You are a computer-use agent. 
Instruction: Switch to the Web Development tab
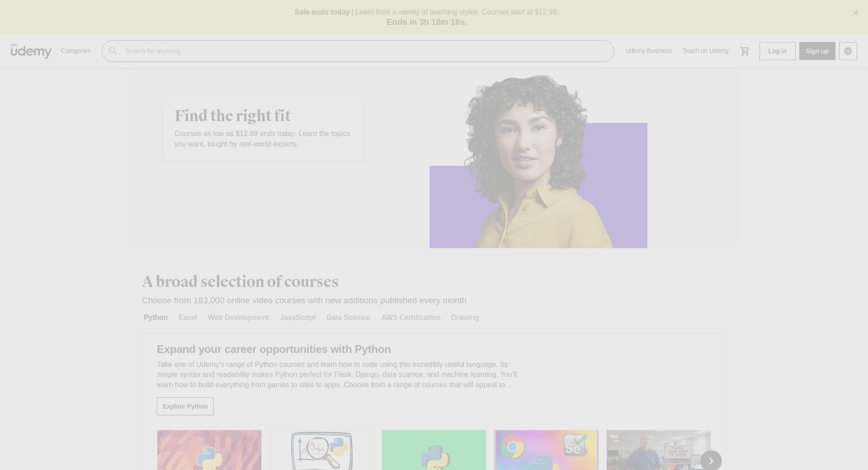click(238, 318)
